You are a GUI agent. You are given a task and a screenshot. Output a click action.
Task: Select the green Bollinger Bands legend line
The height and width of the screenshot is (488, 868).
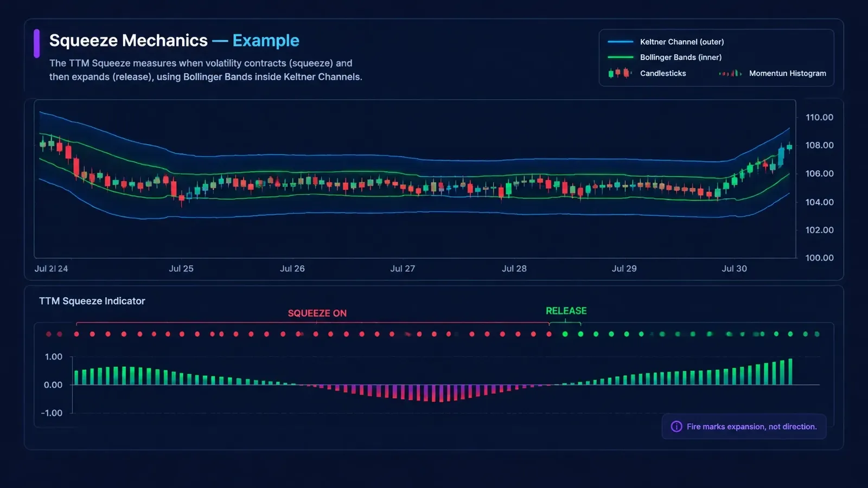pyautogui.click(x=621, y=57)
